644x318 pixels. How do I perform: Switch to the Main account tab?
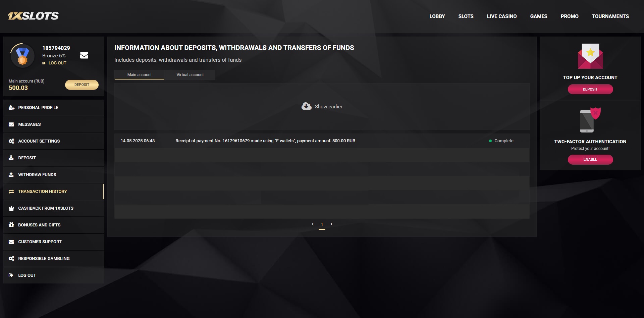(140, 75)
